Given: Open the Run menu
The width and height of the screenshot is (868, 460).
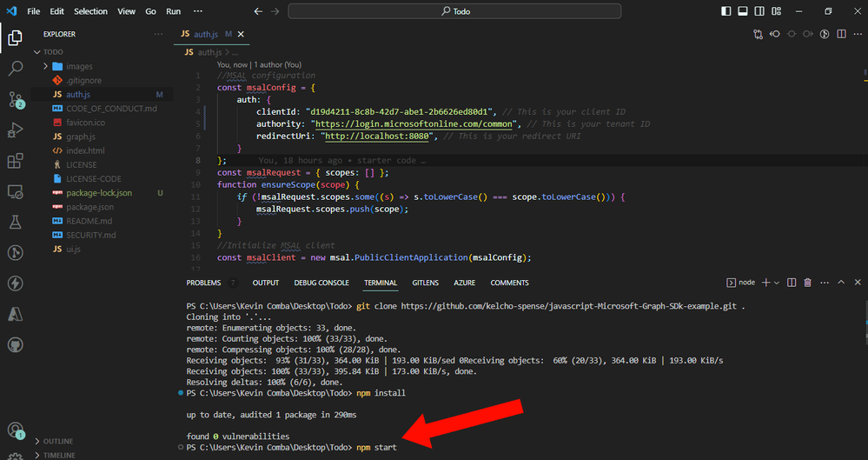Looking at the screenshot, I should [173, 11].
